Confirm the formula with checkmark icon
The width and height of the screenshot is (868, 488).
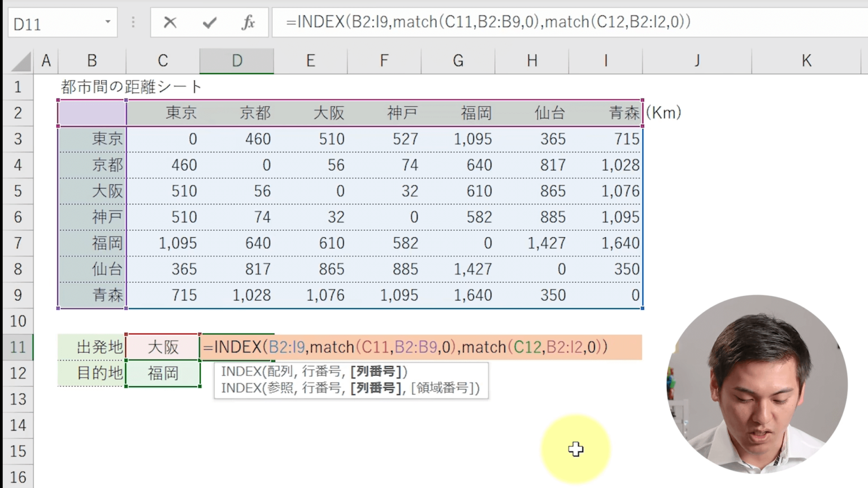tap(210, 23)
